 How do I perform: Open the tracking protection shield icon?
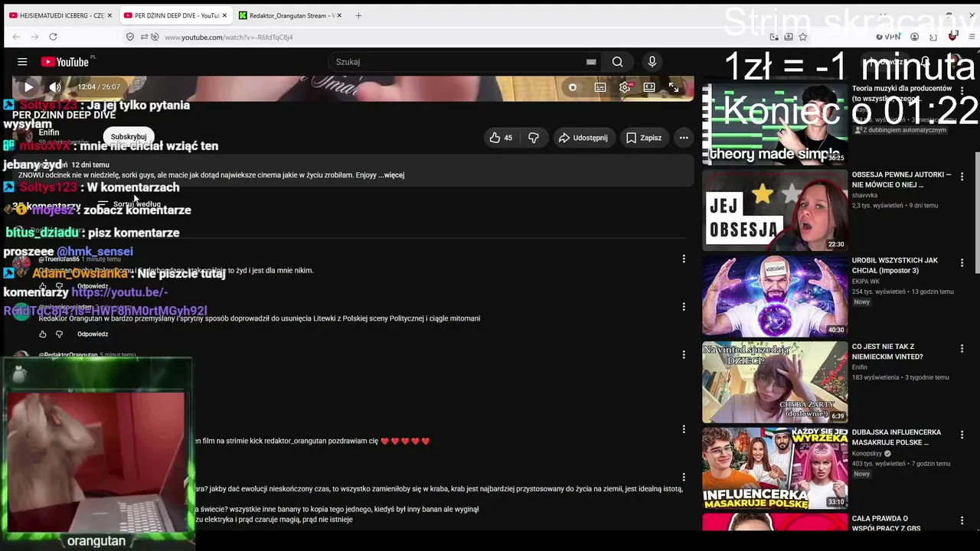point(130,37)
